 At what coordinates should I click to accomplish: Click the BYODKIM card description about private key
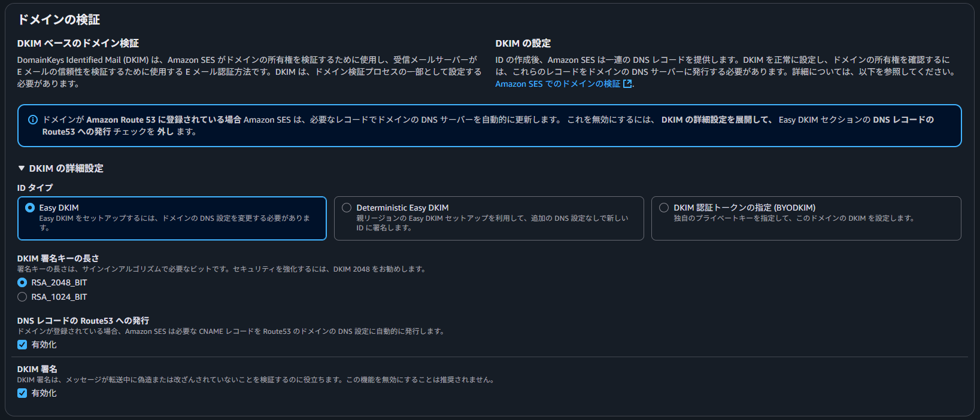click(x=793, y=218)
